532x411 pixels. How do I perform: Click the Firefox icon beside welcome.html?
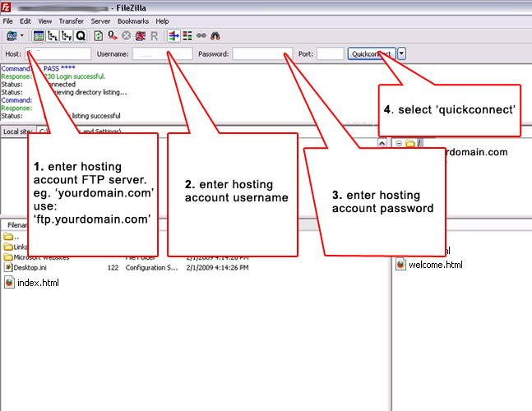tap(400, 265)
